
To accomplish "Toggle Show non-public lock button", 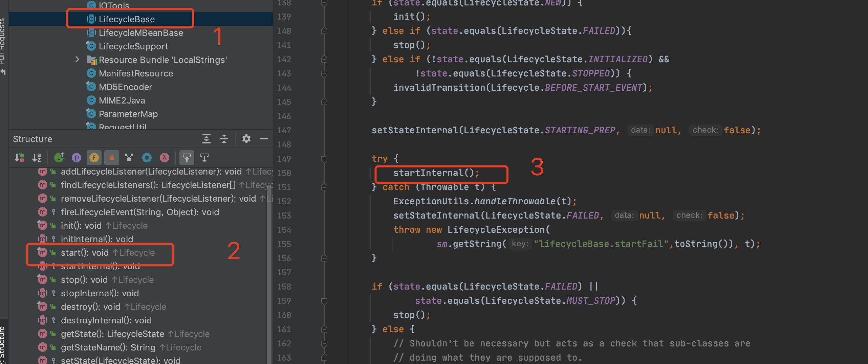I will point(111,157).
